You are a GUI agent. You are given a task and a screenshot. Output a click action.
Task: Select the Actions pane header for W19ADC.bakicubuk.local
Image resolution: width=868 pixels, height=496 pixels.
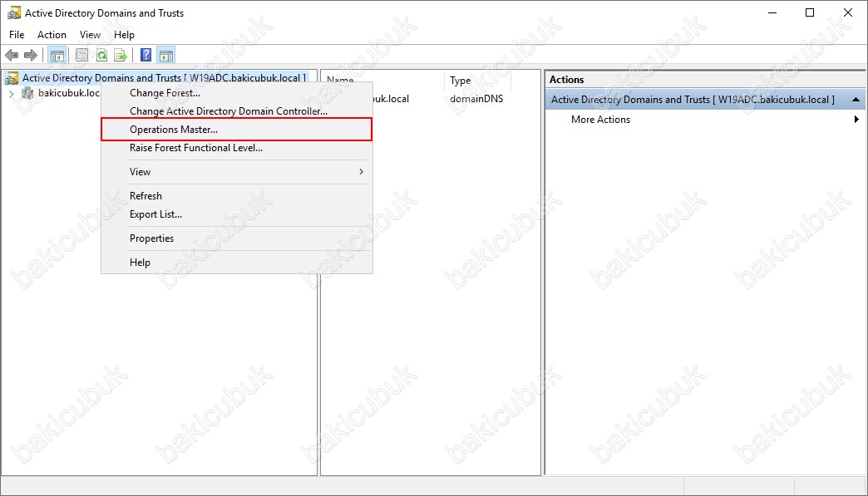click(x=705, y=100)
